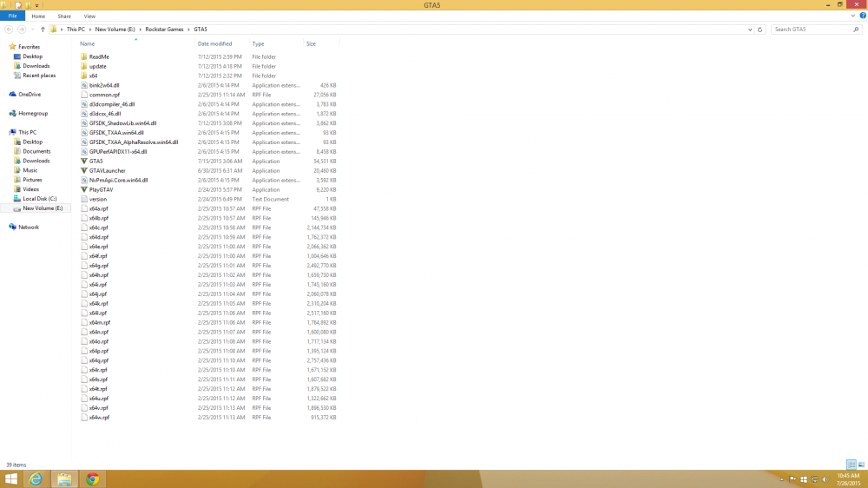Switch to Large icons view layout
868x488 pixels.
861,465
